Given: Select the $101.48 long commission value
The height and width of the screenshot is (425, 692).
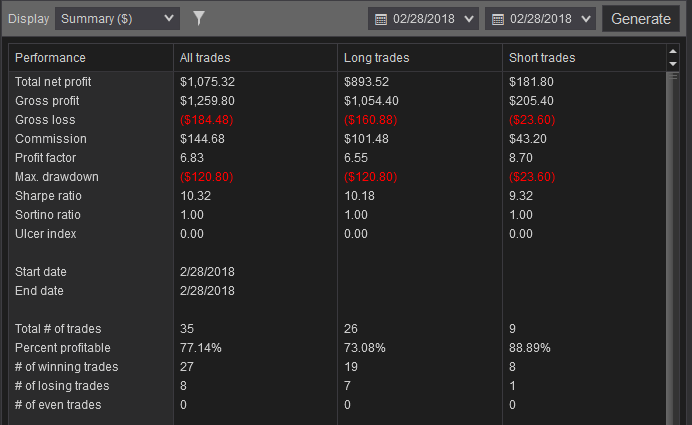Looking at the screenshot, I should pyautogui.click(x=366, y=139).
